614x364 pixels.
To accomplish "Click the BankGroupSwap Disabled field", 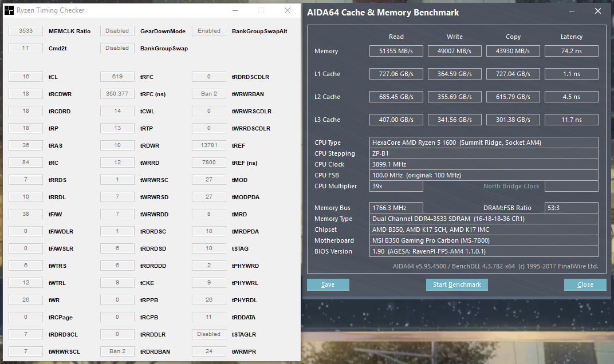I will coord(117,48).
